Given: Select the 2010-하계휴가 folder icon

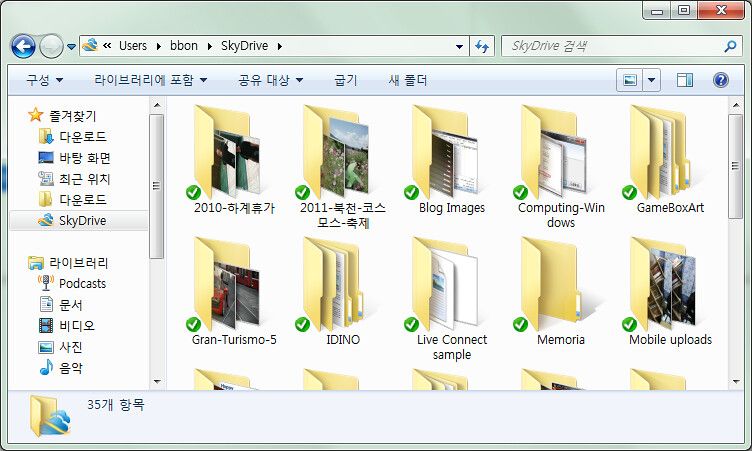Looking at the screenshot, I should coord(226,152).
